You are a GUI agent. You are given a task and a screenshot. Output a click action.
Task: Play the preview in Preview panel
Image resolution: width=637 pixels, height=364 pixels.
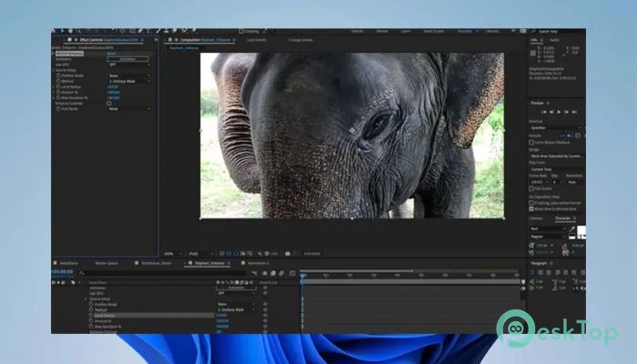click(559, 112)
